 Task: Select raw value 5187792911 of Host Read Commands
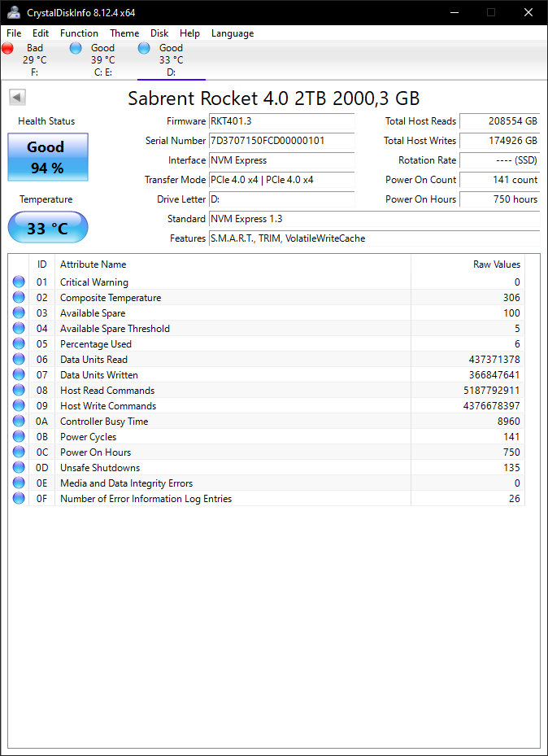pyautogui.click(x=492, y=390)
